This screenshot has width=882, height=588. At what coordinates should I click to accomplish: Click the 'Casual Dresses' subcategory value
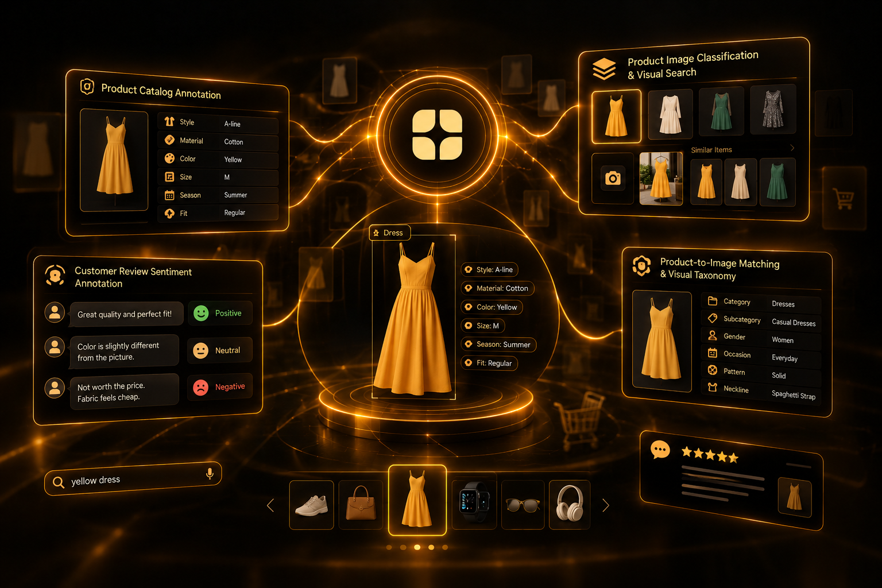pos(794,323)
